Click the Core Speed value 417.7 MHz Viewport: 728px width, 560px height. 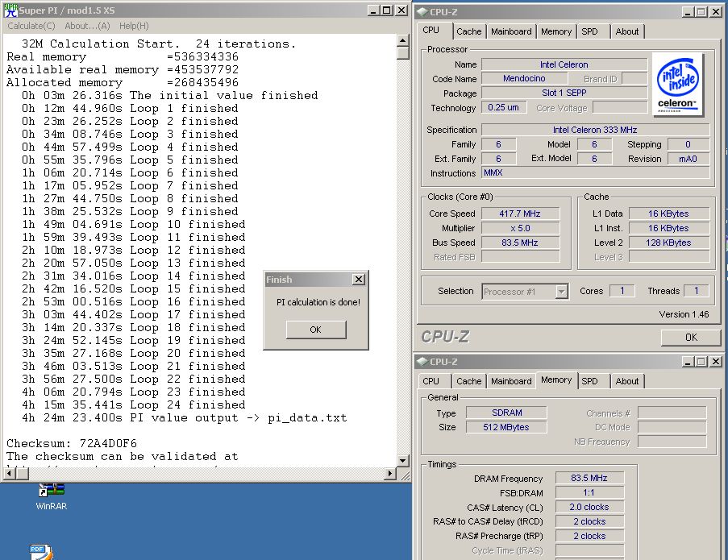point(520,214)
